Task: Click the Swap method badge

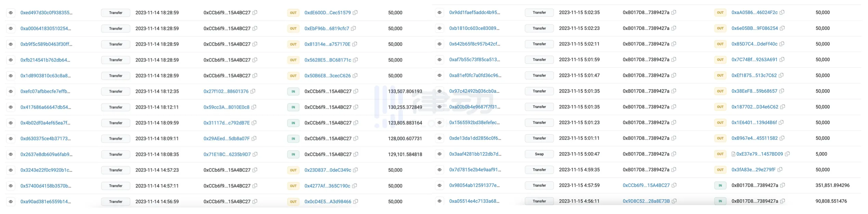Action: point(539,154)
